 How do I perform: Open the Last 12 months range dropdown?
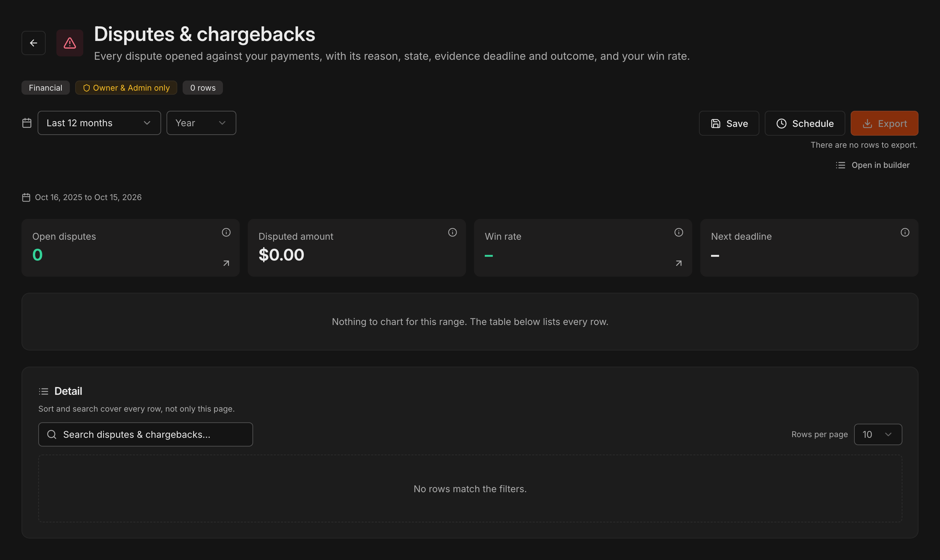pyautogui.click(x=99, y=123)
